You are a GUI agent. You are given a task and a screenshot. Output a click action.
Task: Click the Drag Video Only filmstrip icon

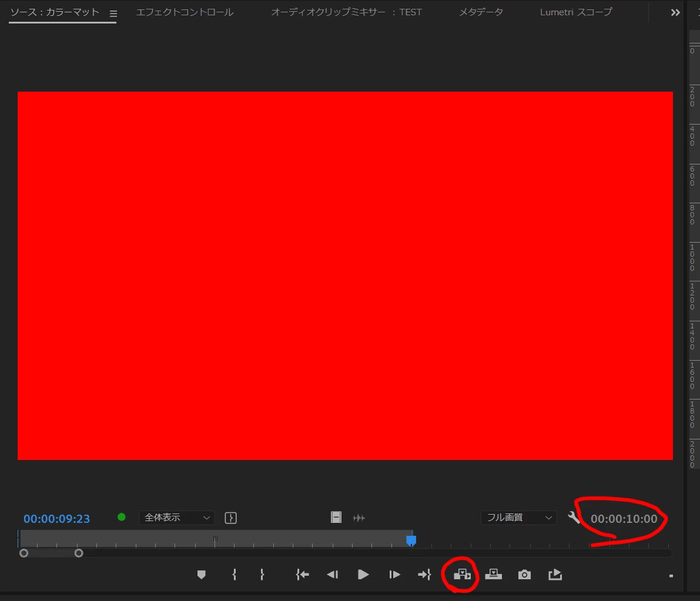coord(336,518)
